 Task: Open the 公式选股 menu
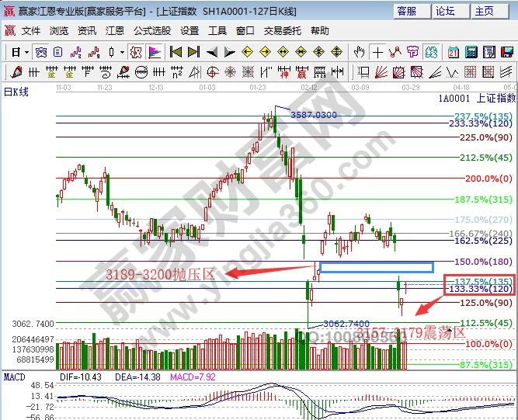pyautogui.click(x=151, y=31)
